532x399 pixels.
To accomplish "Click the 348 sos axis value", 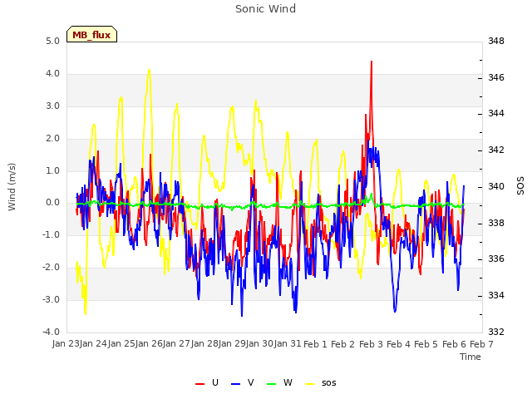I will tap(496, 42).
